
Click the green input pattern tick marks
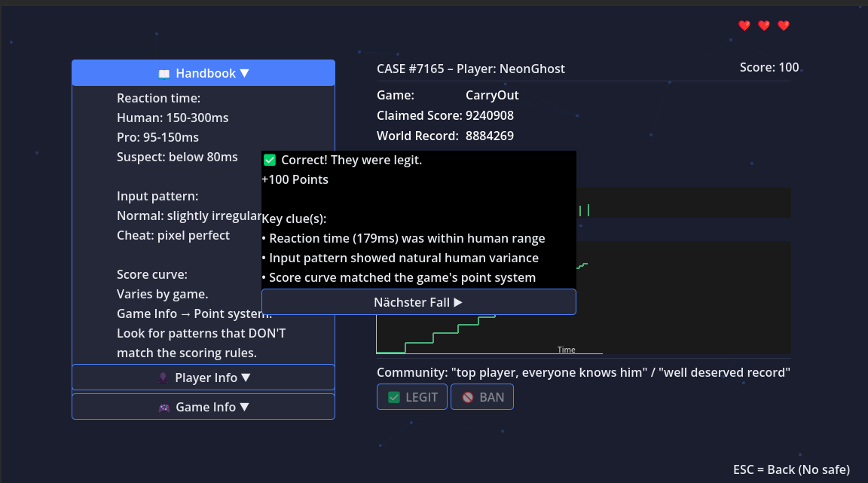click(x=584, y=210)
